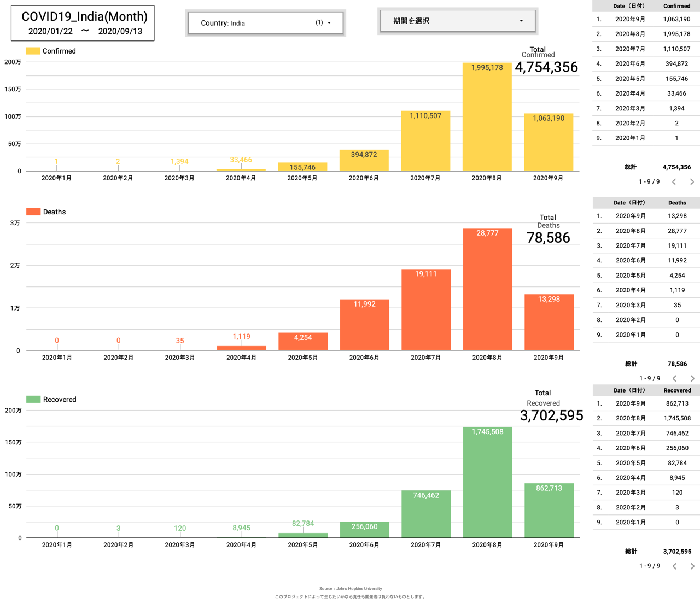Click the orange Deaths legend swatch

tap(33, 212)
